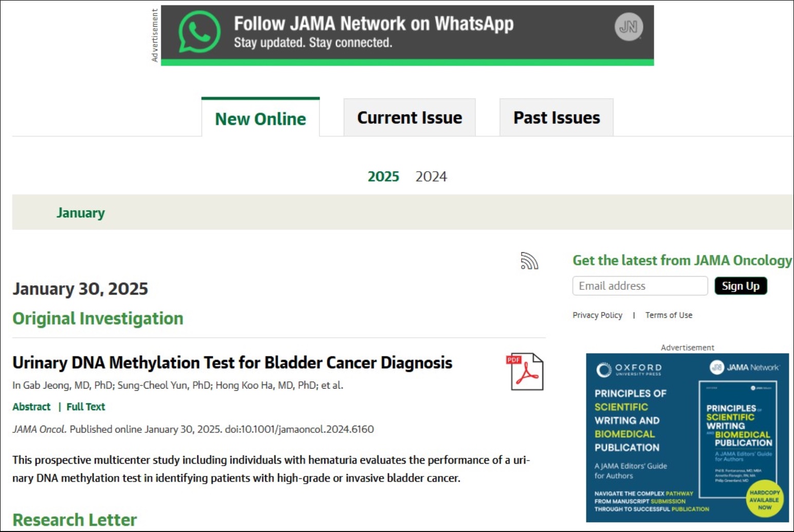Click the Oxford University Press logo
This screenshot has height=532, width=794.
[x=629, y=369]
